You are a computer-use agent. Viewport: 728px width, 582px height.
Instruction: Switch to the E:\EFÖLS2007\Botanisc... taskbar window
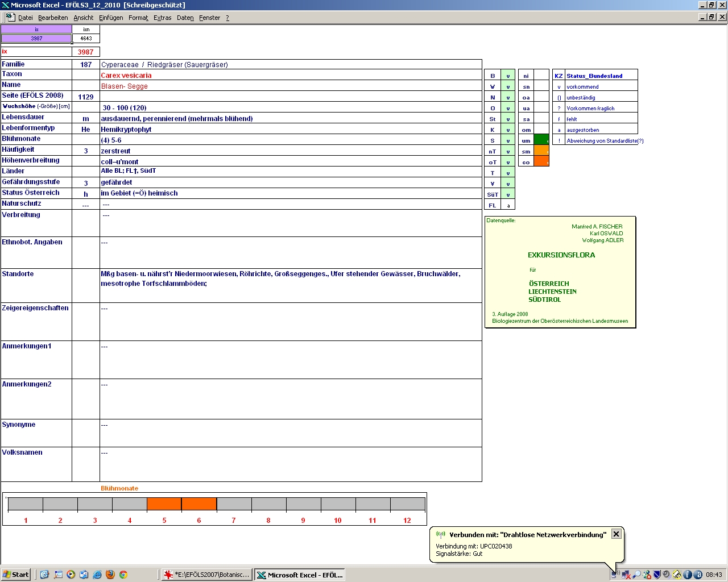coord(206,575)
